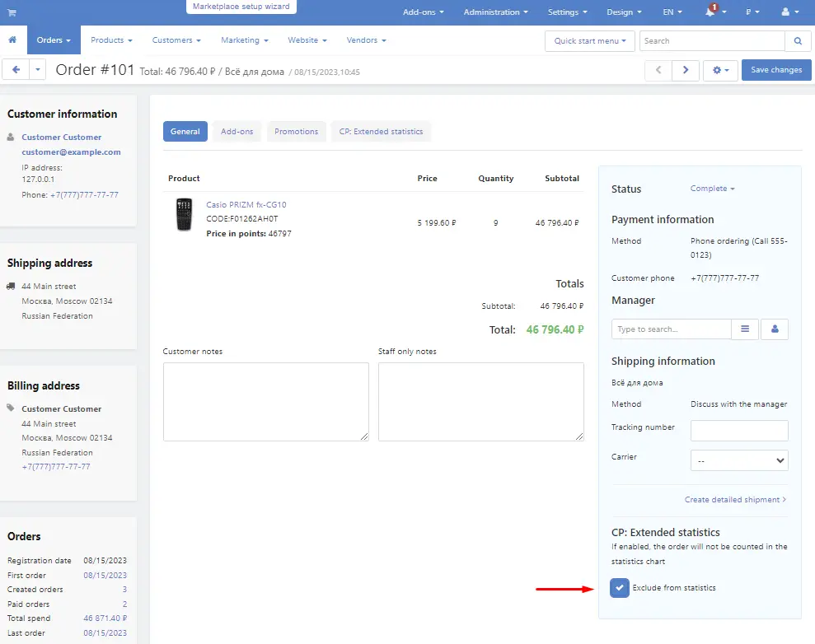This screenshot has width=815, height=644.
Task: Open the Casio PRIZM fx-CG10 product link
Action: pos(246,204)
